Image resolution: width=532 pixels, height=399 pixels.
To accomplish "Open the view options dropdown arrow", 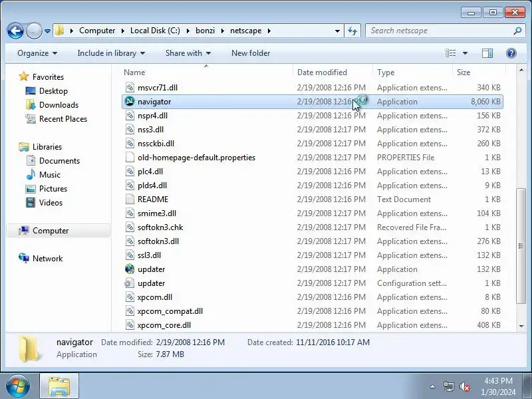I will [465, 53].
